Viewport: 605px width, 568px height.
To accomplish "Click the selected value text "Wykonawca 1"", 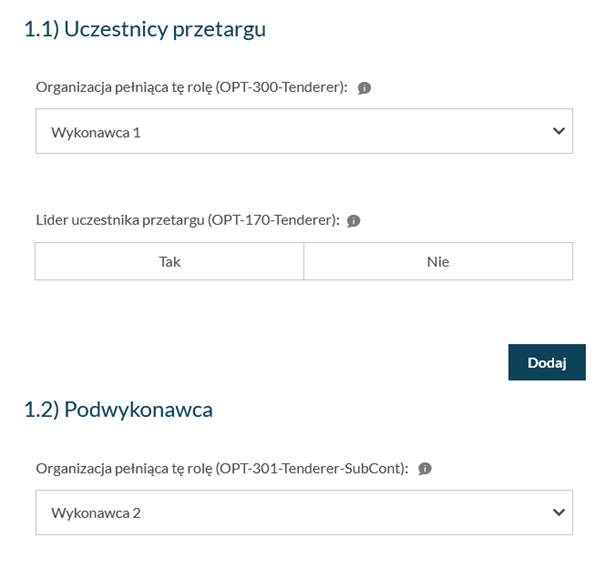I will point(96,132).
